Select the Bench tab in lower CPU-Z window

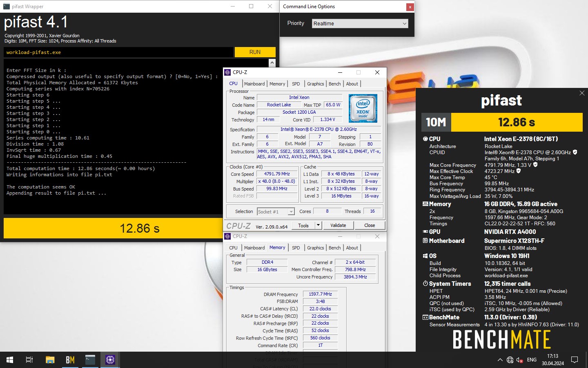point(334,248)
